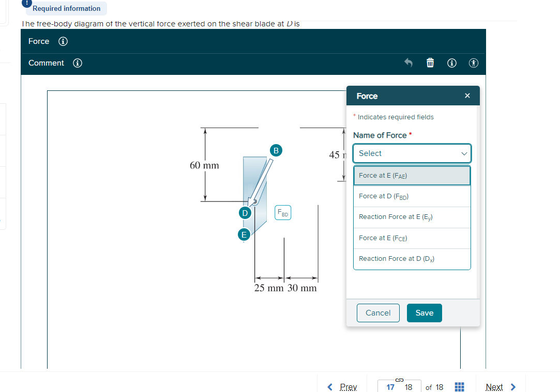View info about the Force section
Image resolution: width=560 pixels, height=392 pixels.
point(63,41)
